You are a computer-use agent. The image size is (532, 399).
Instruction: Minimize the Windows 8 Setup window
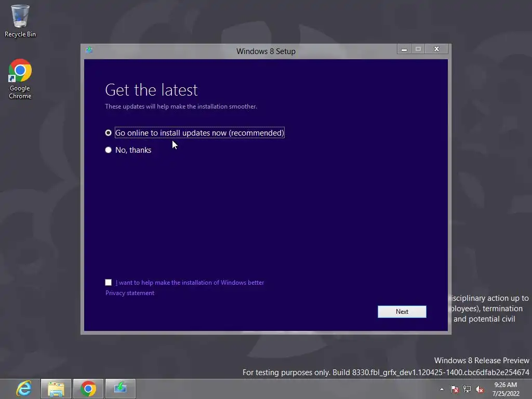click(x=404, y=49)
